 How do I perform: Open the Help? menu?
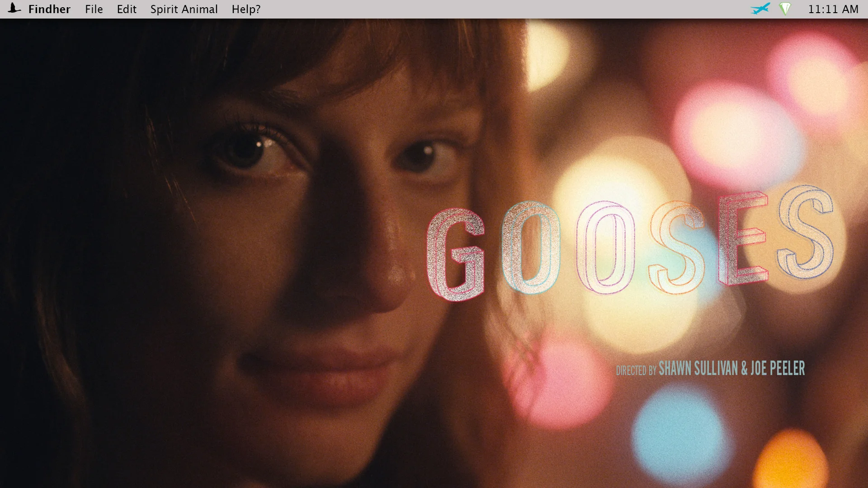coord(245,9)
